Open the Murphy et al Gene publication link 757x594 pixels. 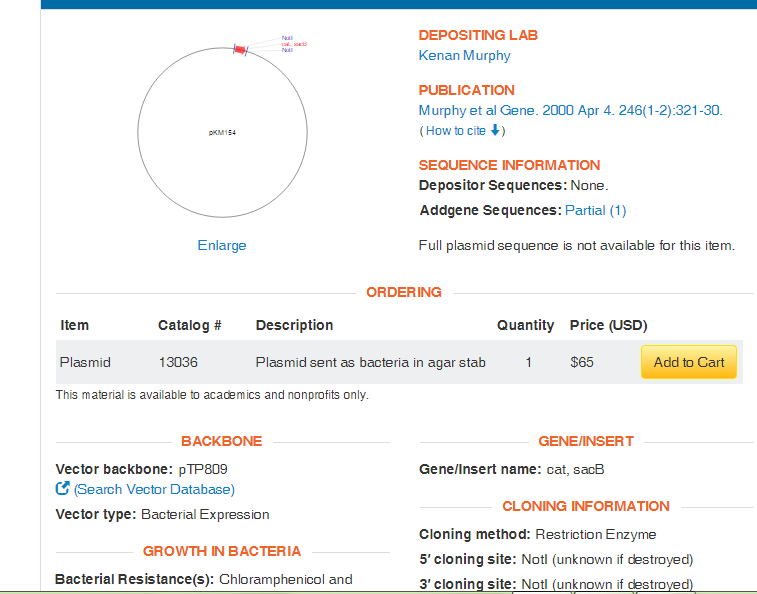click(570, 111)
